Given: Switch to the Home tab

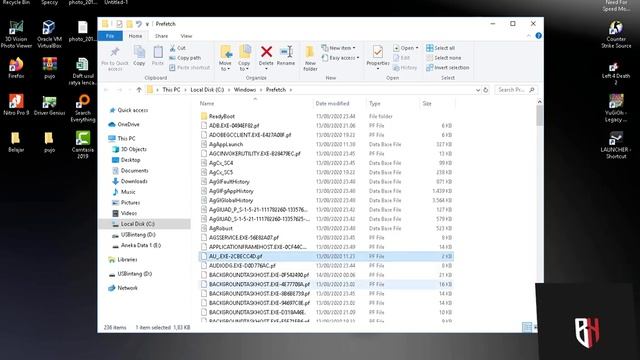Looking at the screenshot, I should pyautogui.click(x=136, y=36).
